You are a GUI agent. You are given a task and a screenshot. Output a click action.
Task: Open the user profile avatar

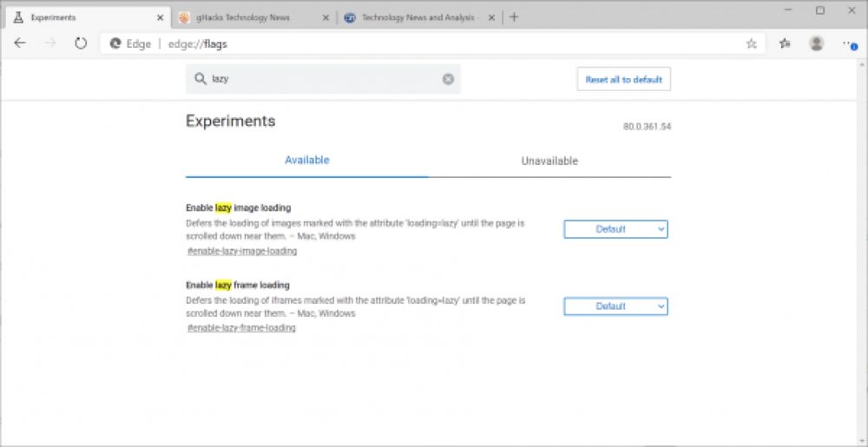point(816,43)
